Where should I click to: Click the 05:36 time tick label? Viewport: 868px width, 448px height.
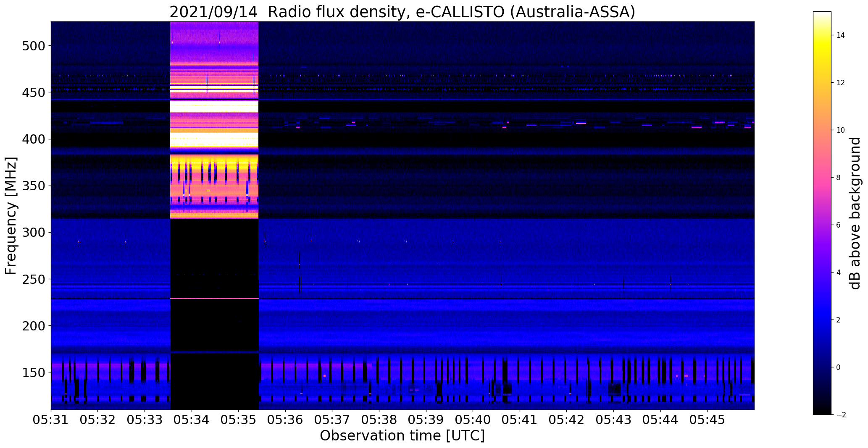click(x=285, y=419)
